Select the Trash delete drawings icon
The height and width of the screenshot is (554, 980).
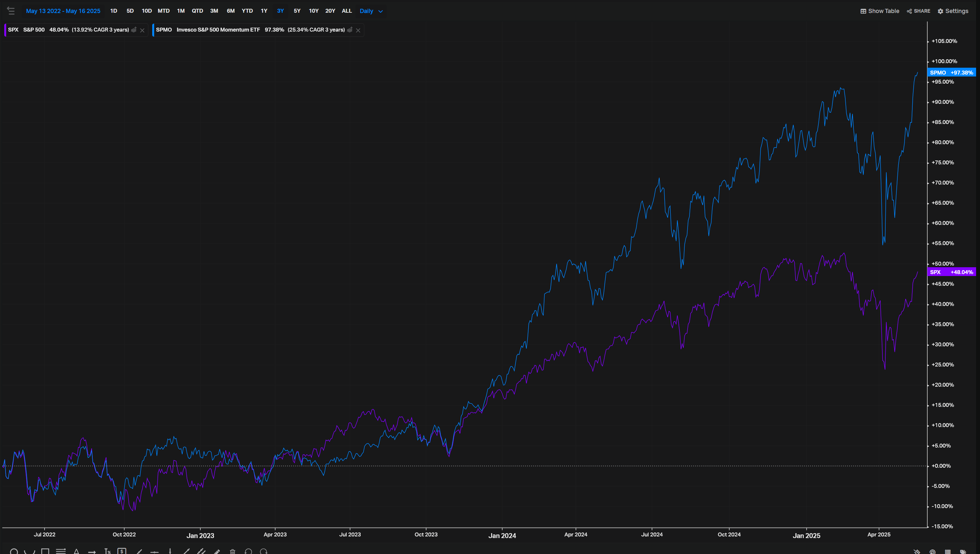tap(233, 551)
